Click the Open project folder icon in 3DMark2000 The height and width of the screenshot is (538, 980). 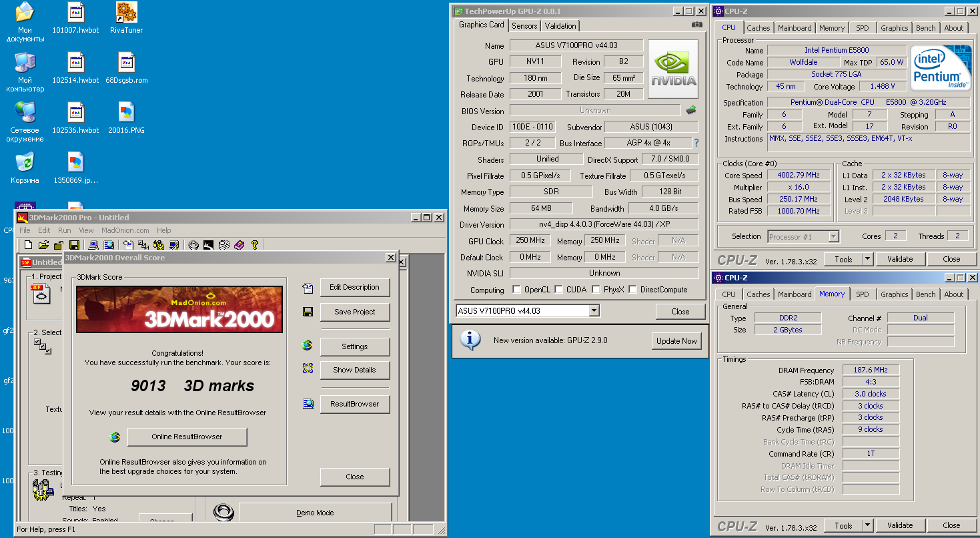pos(43,245)
